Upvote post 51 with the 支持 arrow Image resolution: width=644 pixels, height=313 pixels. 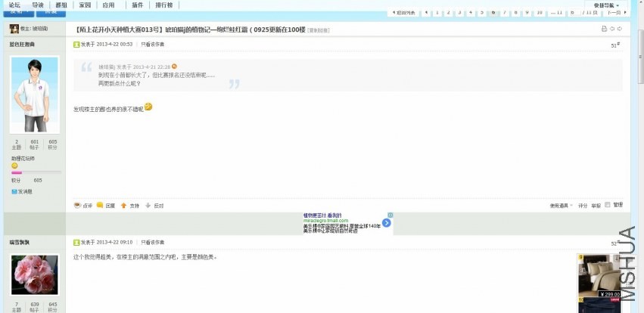(x=123, y=206)
